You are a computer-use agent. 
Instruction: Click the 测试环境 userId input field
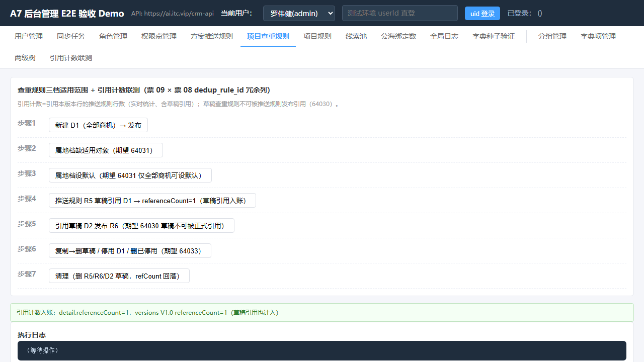tap(400, 13)
